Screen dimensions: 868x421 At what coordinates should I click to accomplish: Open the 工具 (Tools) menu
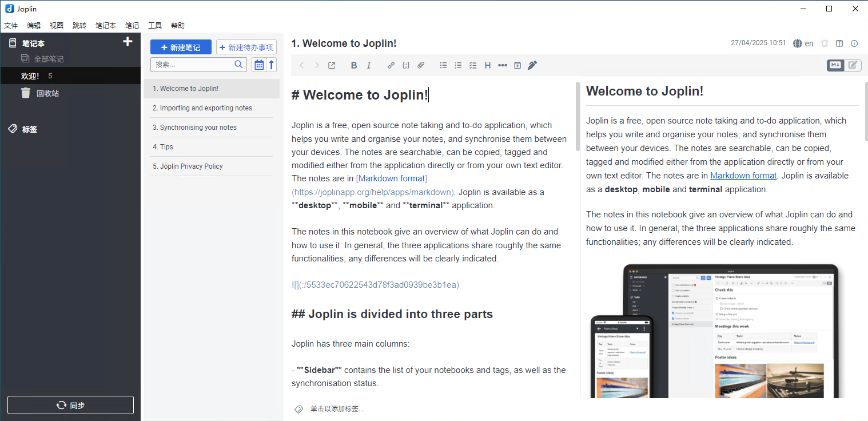155,26
